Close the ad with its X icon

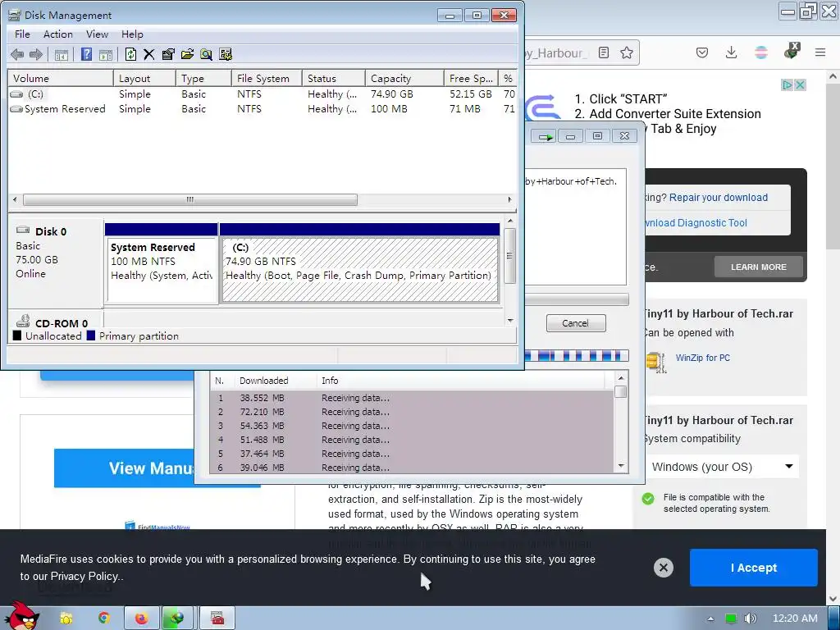click(800, 84)
